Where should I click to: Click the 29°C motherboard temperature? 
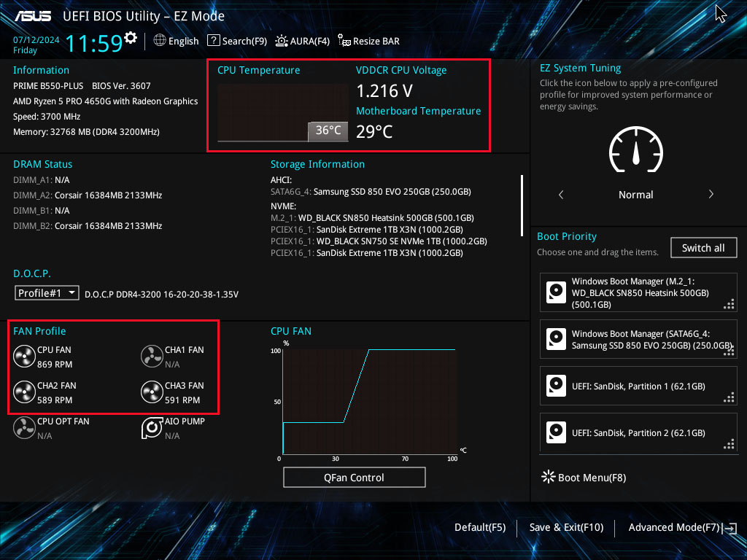[x=374, y=131]
